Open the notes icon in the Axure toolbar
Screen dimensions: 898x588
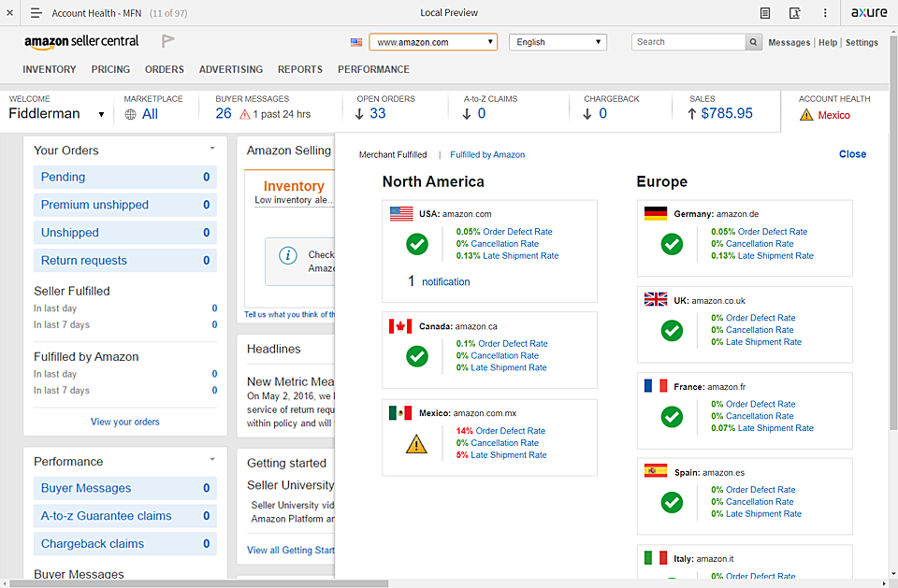click(x=764, y=12)
